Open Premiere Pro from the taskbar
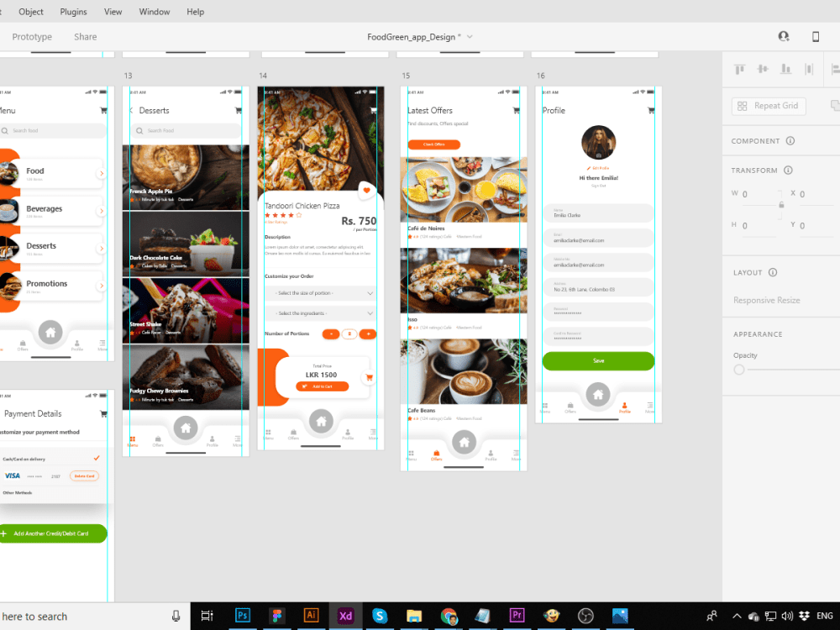 click(517, 616)
